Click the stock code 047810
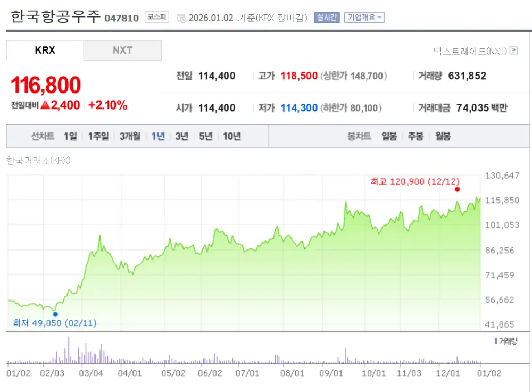532x392 pixels. click(121, 18)
